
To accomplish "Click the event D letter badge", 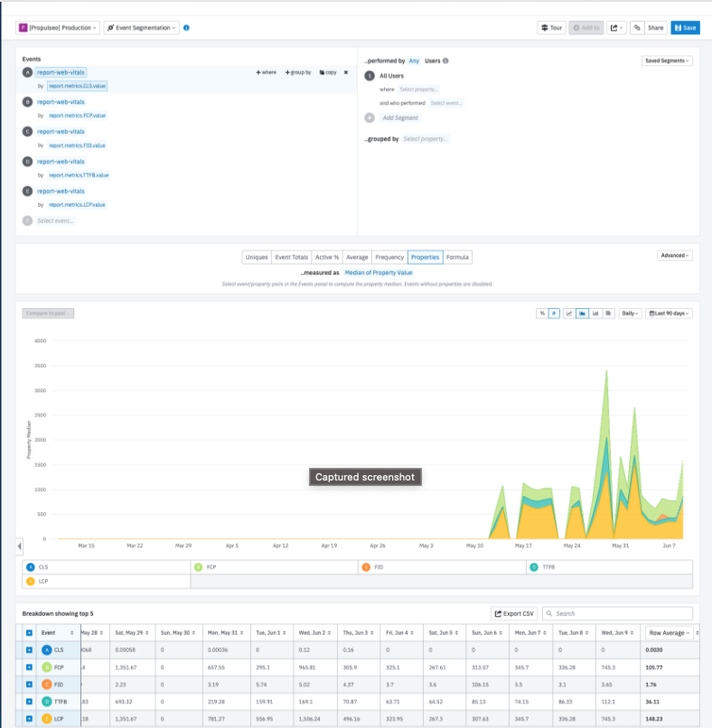I will (27, 162).
